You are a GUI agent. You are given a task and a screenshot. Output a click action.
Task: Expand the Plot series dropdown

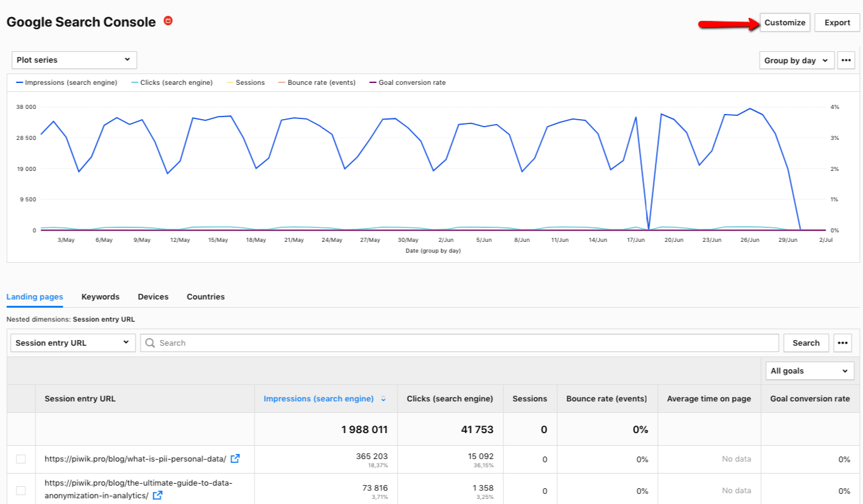coord(74,60)
